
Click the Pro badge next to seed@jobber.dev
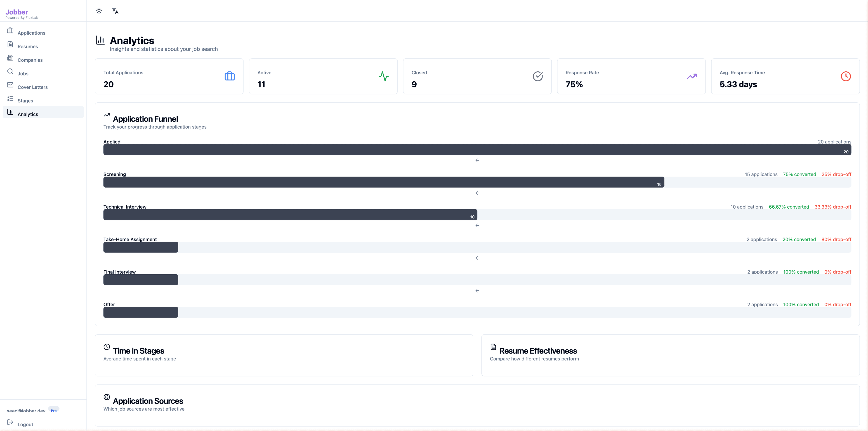pos(54,410)
